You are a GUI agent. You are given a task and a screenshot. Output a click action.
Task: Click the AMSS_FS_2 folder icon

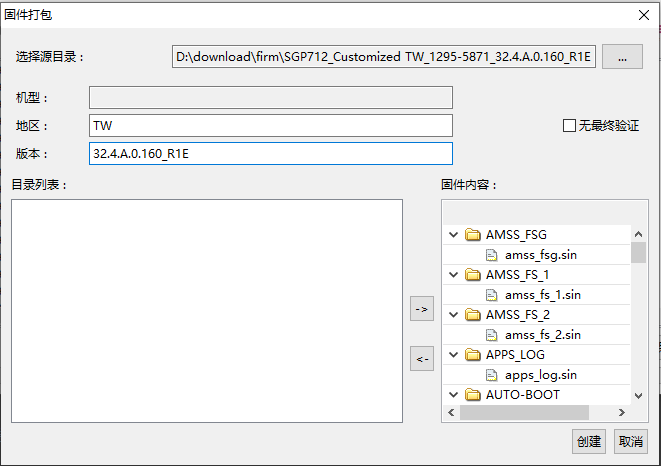(473, 315)
